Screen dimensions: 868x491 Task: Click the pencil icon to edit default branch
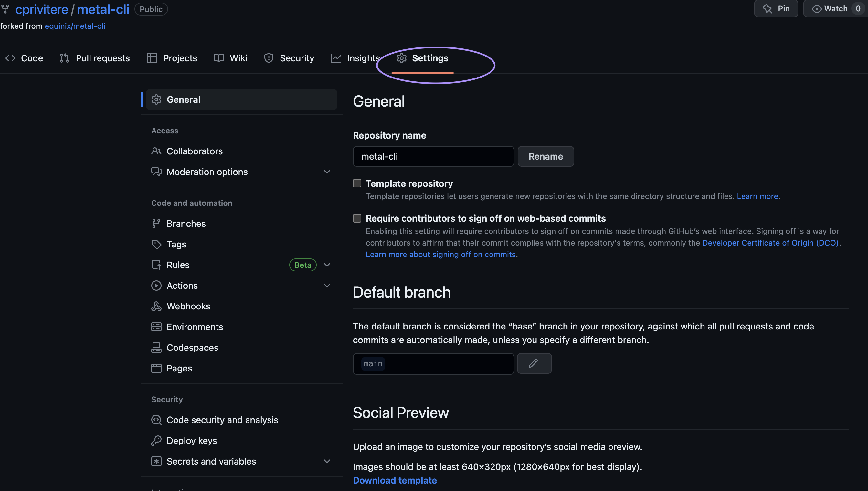(x=534, y=363)
